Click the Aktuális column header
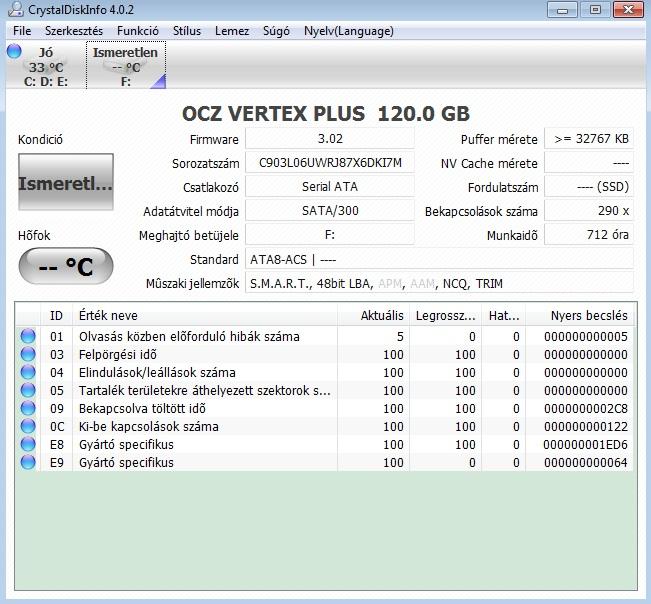The image size is (651, 604). click(x=374, y=315)
